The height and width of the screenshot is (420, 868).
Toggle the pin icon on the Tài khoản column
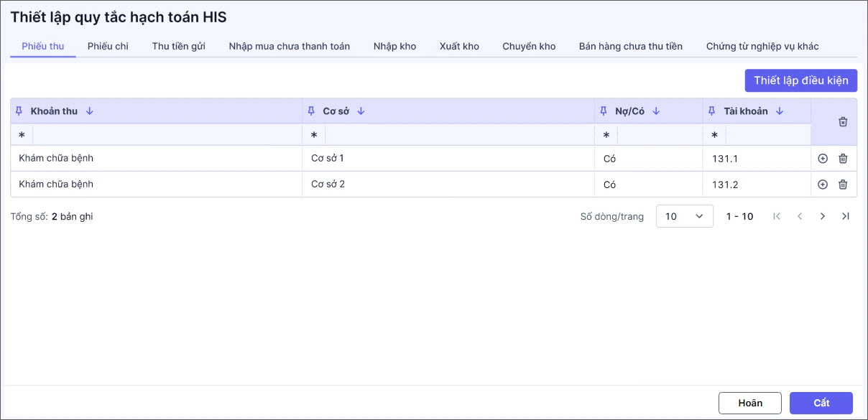coord(712,111)
